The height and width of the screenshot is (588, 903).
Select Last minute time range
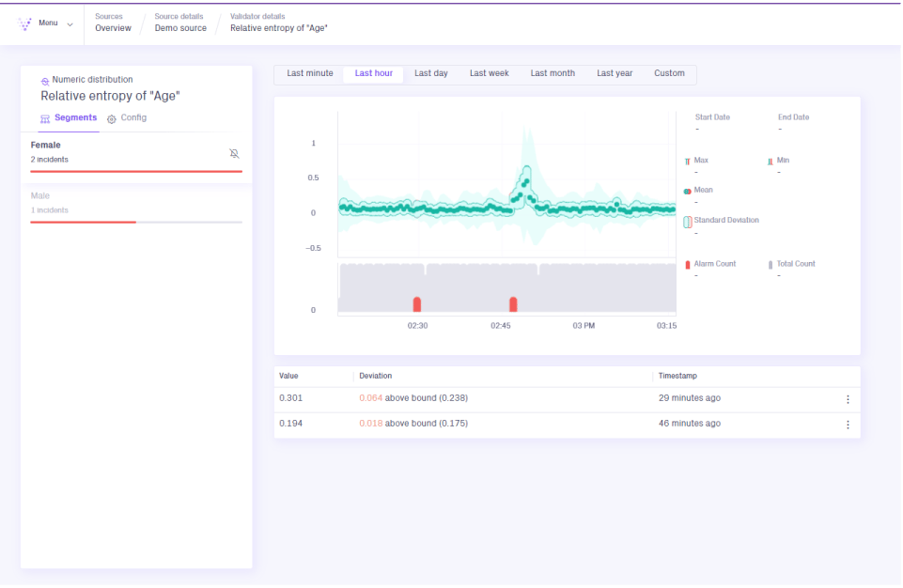pyautogui.click(x=310, y=73)
